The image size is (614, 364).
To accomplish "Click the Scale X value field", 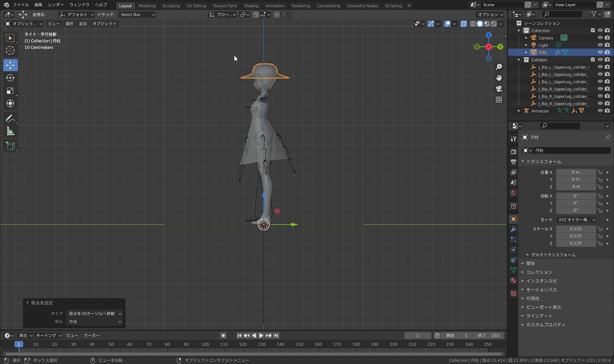I will 576,229.
